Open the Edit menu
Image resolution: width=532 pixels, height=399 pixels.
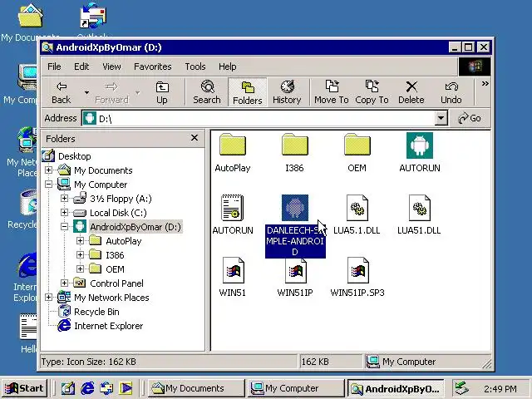[x=81, y=66]
